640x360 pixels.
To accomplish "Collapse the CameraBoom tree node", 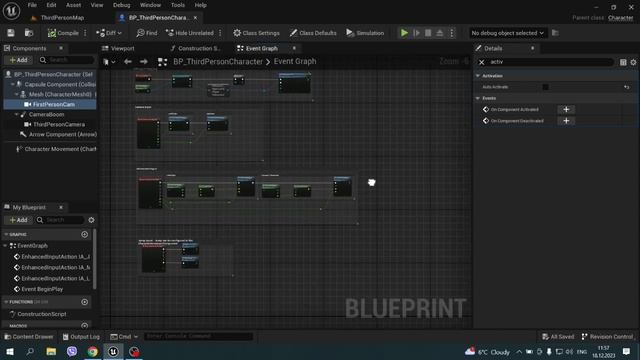I will click(x=17, y=115).
